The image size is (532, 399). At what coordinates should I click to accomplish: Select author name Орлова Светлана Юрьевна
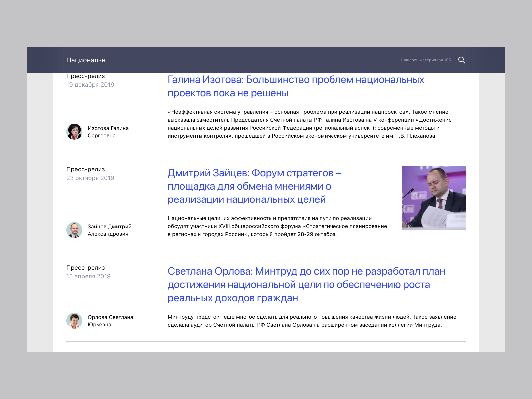110,321
